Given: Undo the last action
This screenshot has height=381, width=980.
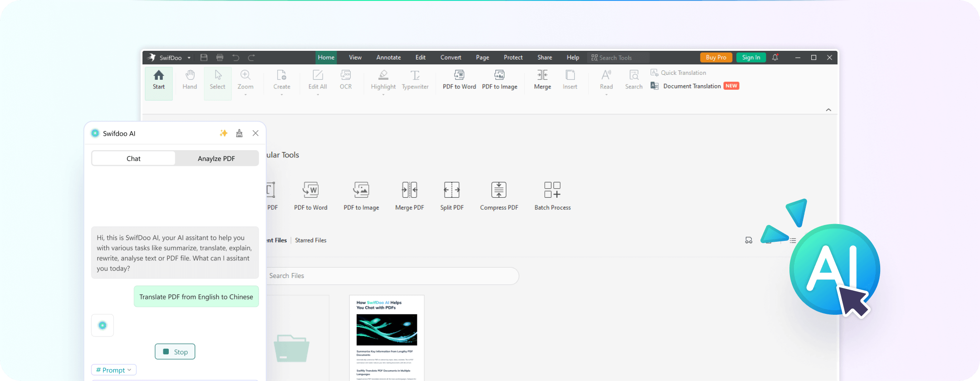Looking at the screenshot, I should pos(236,58).
